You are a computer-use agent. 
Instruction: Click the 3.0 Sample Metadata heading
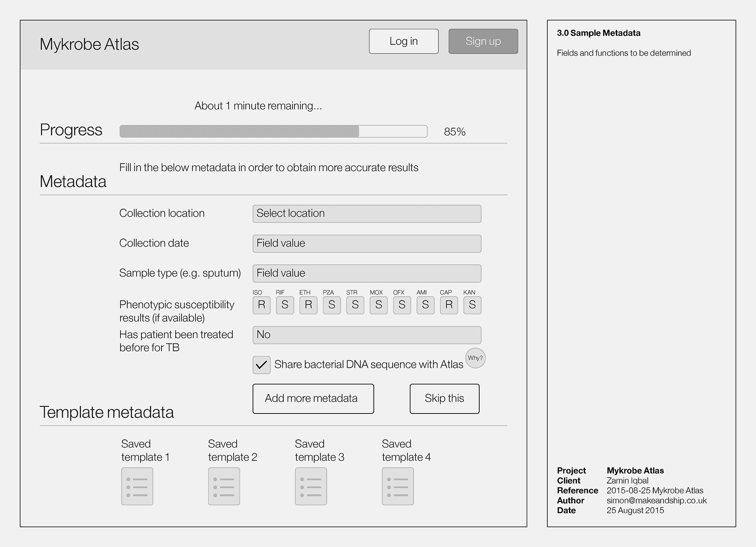[x=598, y=33]
